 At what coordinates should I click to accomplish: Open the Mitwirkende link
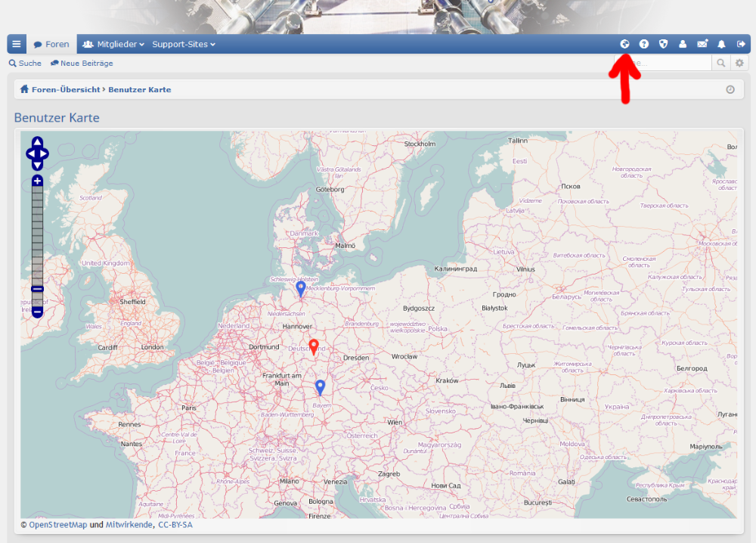tap(129, 525)
